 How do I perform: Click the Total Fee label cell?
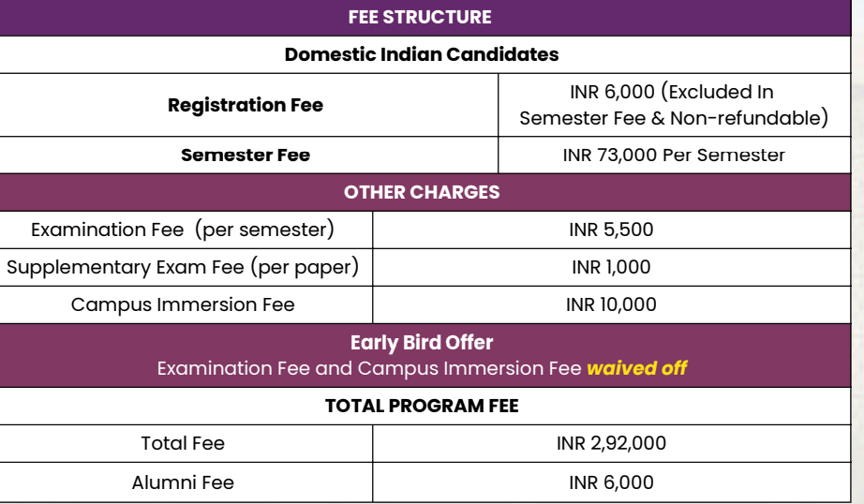point(183,443)
